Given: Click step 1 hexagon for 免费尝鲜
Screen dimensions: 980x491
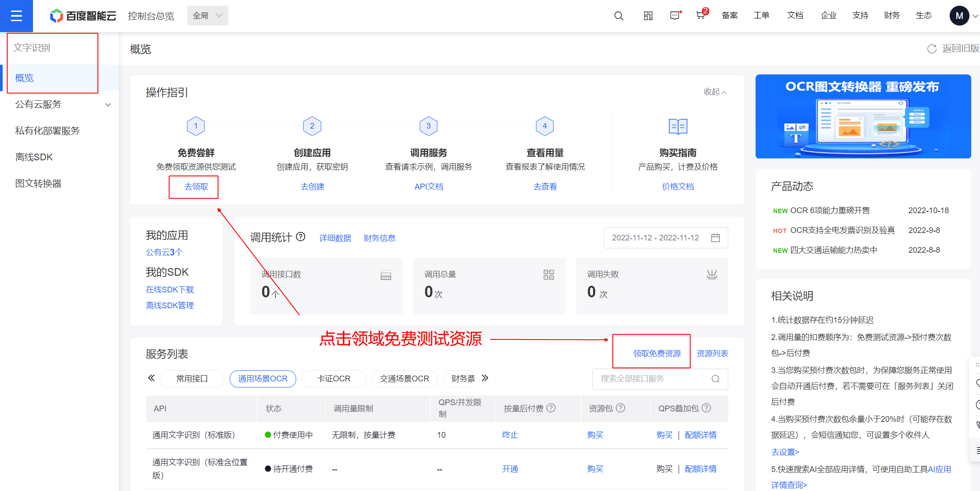Looking at the screenshot, I should [x=196, y=126].
